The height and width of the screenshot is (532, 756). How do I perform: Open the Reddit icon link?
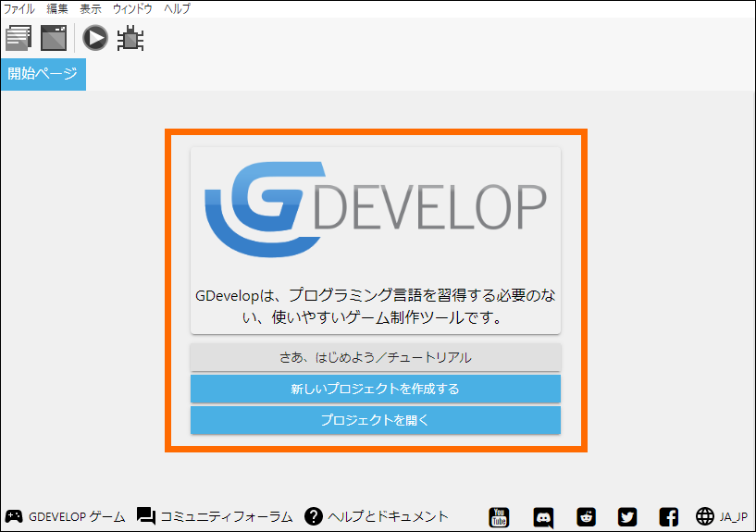pyautogui.click(x=586, y=517)
